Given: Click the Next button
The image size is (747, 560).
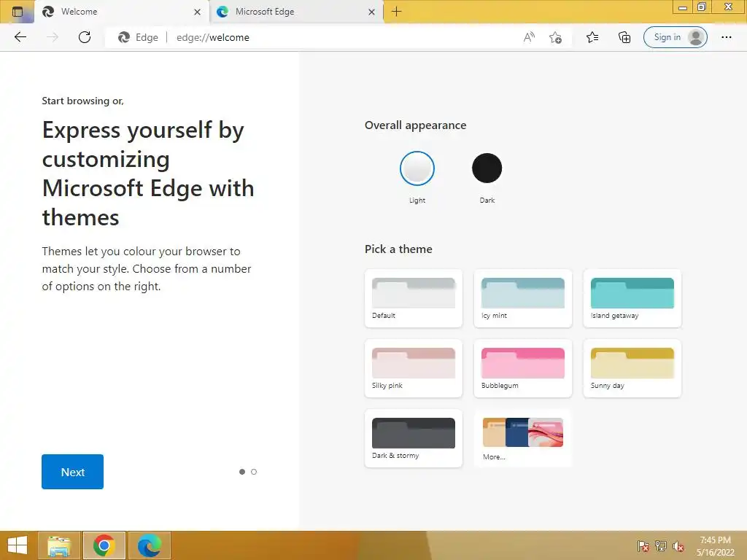Looking at the screenshot, I should click(72, 472).
